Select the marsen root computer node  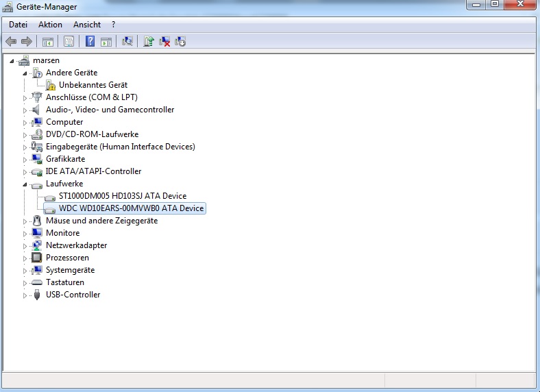[x=46, y=60]
